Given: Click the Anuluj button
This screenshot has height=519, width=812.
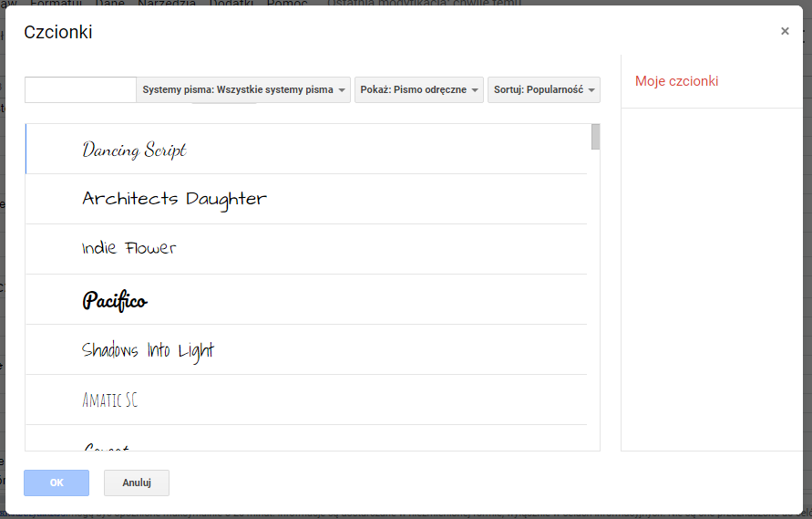Looking at the screenshot, I should click(x=137, y=483).
